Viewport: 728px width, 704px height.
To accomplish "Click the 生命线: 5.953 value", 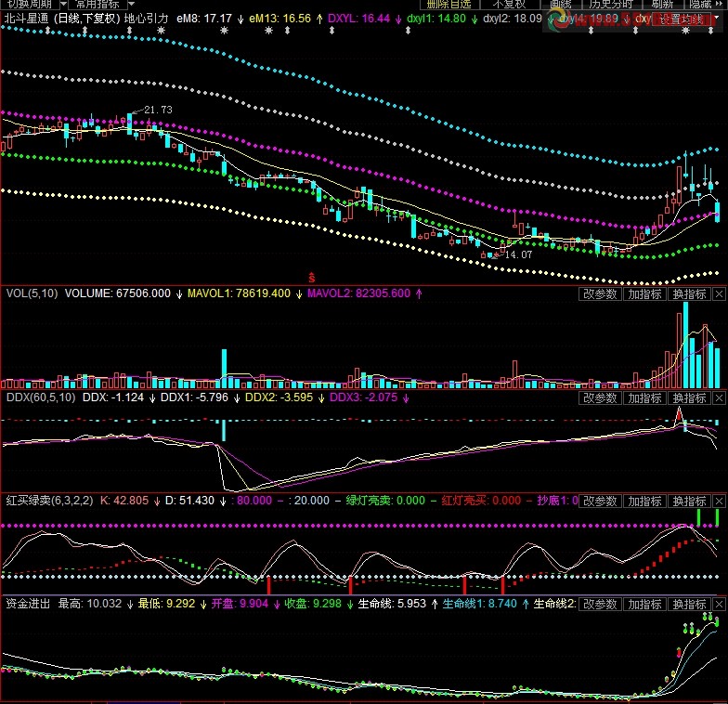I will click(392, 604).
